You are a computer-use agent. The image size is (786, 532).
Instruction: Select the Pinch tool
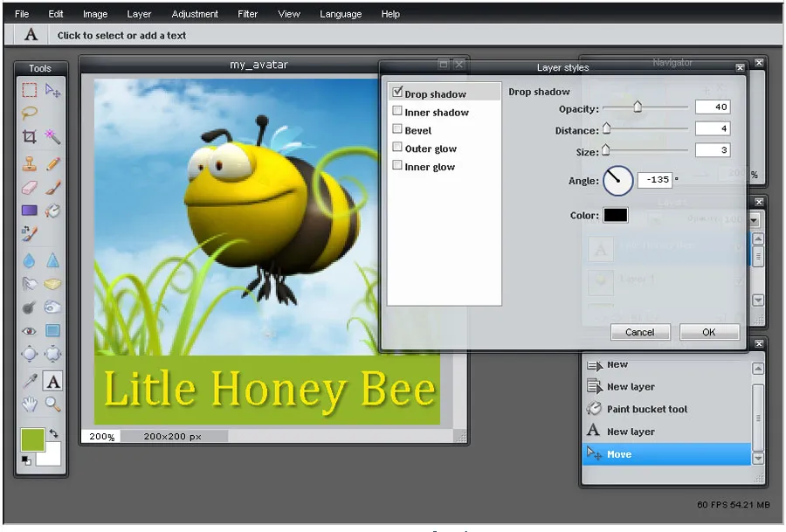coord(52,354)
